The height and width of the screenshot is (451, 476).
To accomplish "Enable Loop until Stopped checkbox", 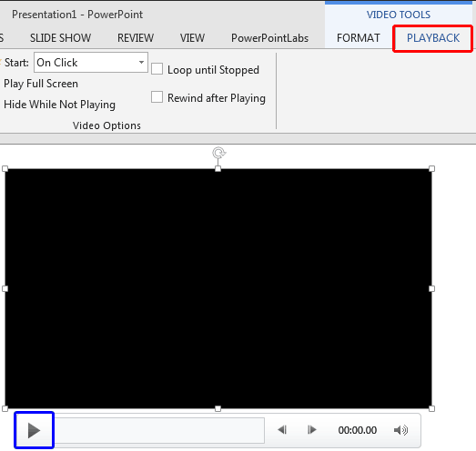I will click(157, 68).
